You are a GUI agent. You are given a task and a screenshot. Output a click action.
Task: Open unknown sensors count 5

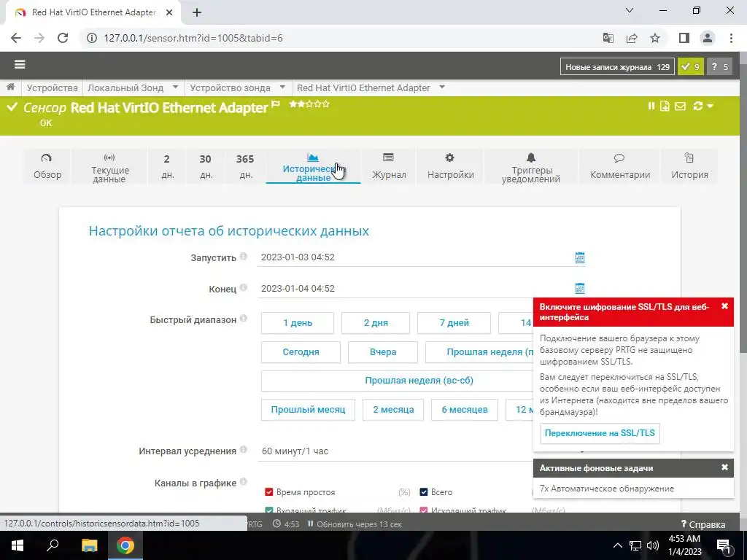(719, 67)
